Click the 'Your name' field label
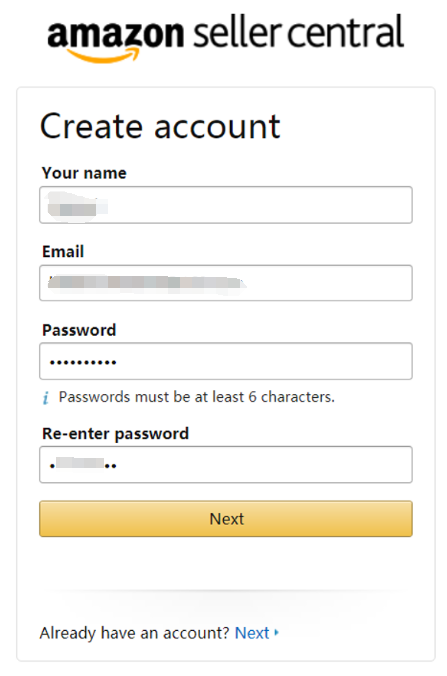The image size is (447, 676). 84,173
